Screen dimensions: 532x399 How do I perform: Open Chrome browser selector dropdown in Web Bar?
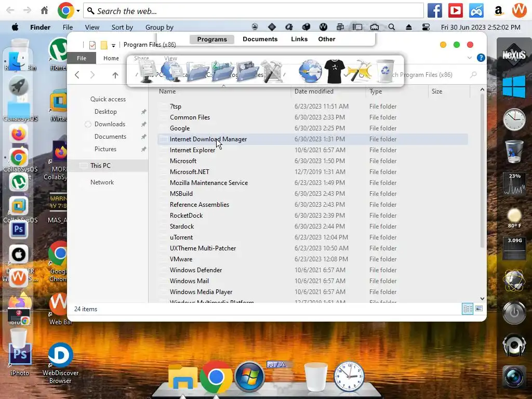click(78, 11)
